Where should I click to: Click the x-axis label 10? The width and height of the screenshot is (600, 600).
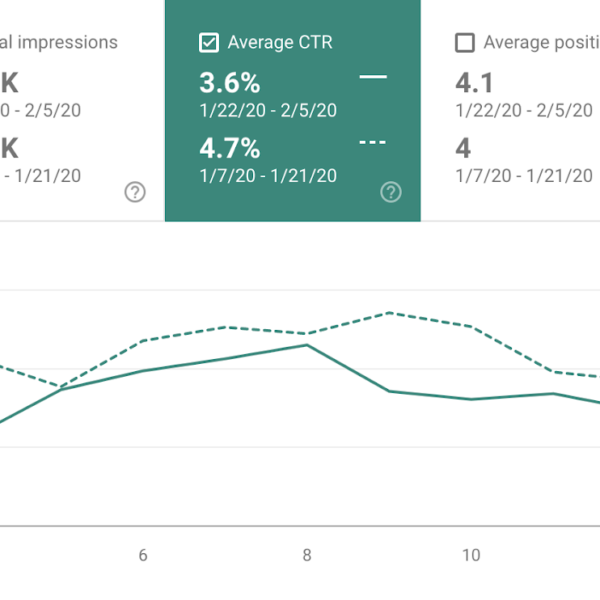[x=471, y=555]
